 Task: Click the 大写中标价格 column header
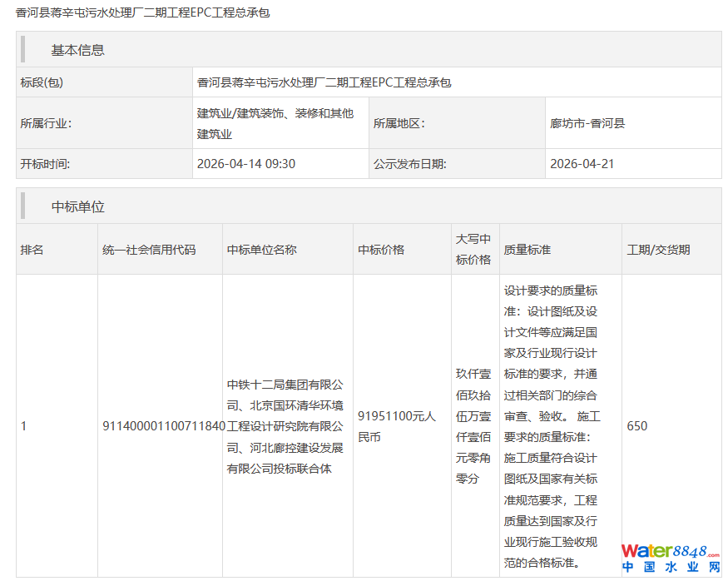point(475,250)
